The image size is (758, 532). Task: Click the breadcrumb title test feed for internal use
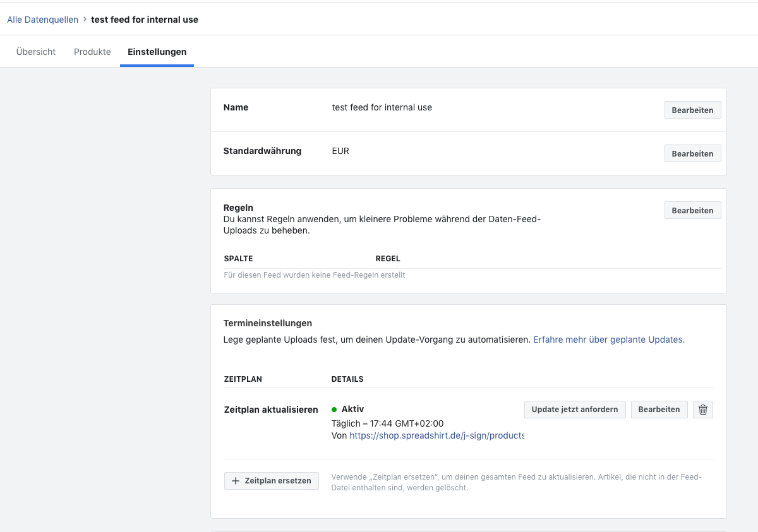(145, 20)
